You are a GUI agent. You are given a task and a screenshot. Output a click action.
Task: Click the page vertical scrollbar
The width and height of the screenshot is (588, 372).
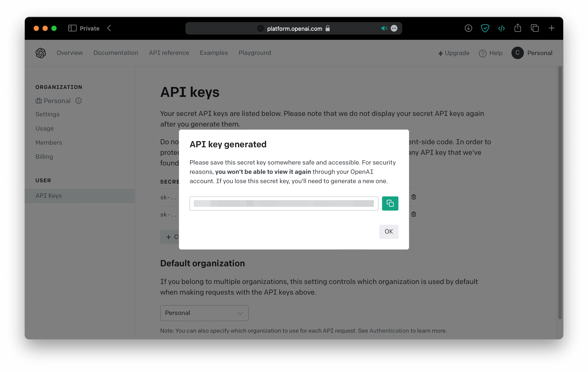(560, 193)
